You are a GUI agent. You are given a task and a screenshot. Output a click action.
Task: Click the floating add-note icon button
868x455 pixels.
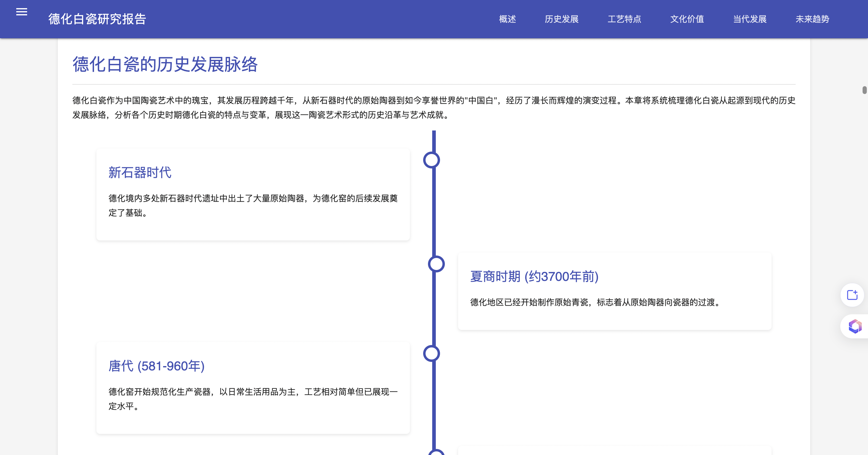pyautogui.click(x=852, y=295)
